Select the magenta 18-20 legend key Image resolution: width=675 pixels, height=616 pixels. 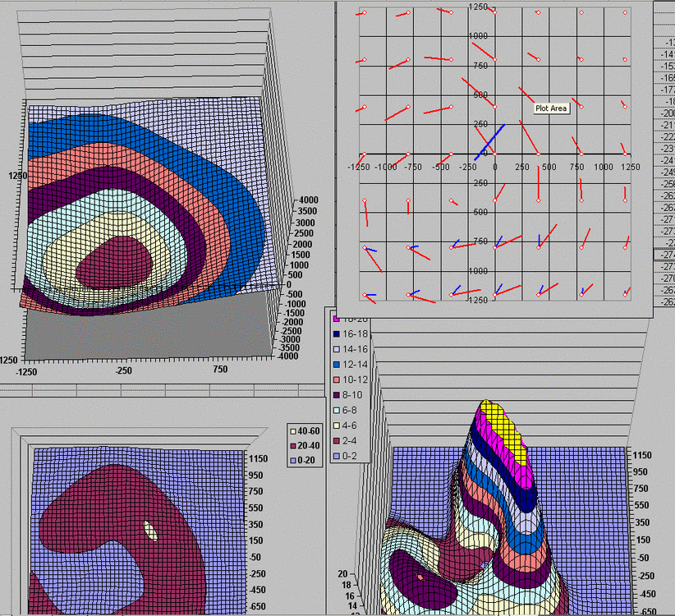click(x=336, y=319)
